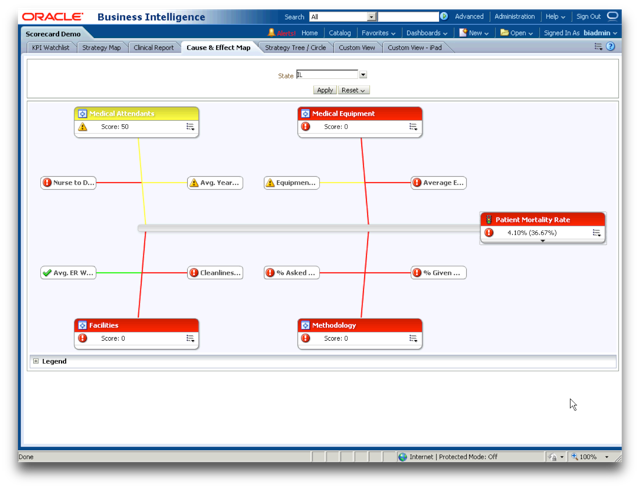Click the Patient Mortality Rate KPI traffic-light icon
Screen dimensions: 640x489
point(489,220)
